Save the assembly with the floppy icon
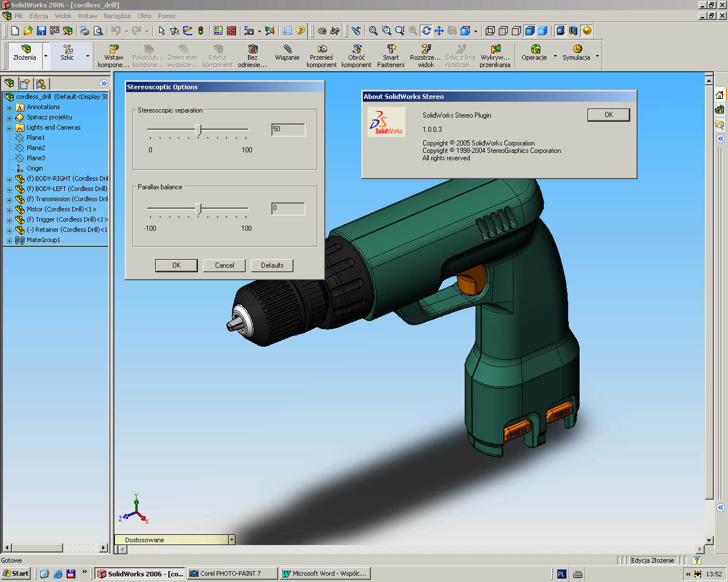Viewport: 728px width, 582px height. pyautogui.click(x=41, y=31)
